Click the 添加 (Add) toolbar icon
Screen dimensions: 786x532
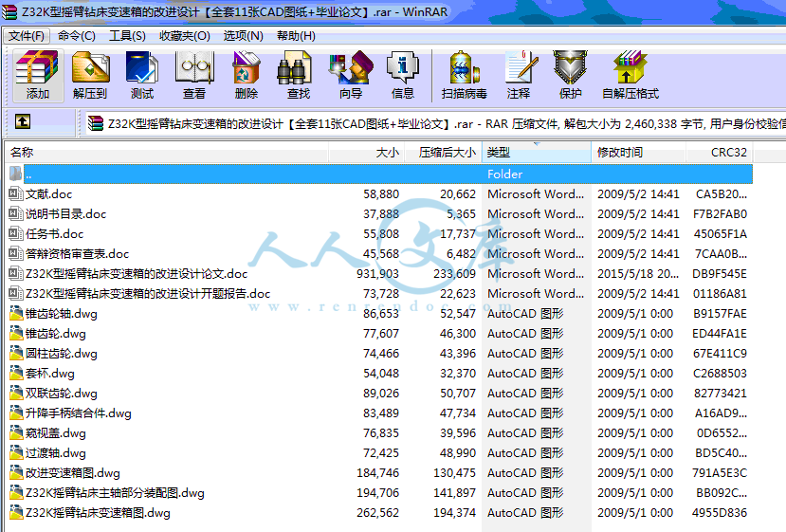(x=38, y=75)
